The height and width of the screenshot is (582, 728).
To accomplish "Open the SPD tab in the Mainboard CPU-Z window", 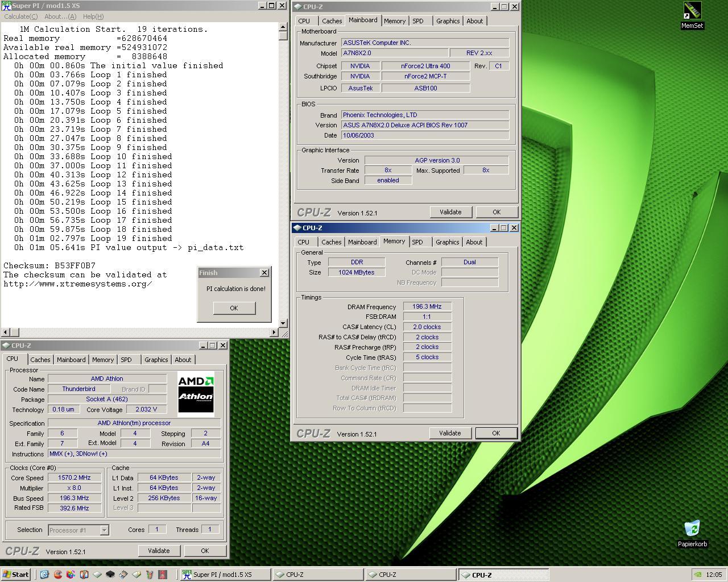I will tap(418, 21).
